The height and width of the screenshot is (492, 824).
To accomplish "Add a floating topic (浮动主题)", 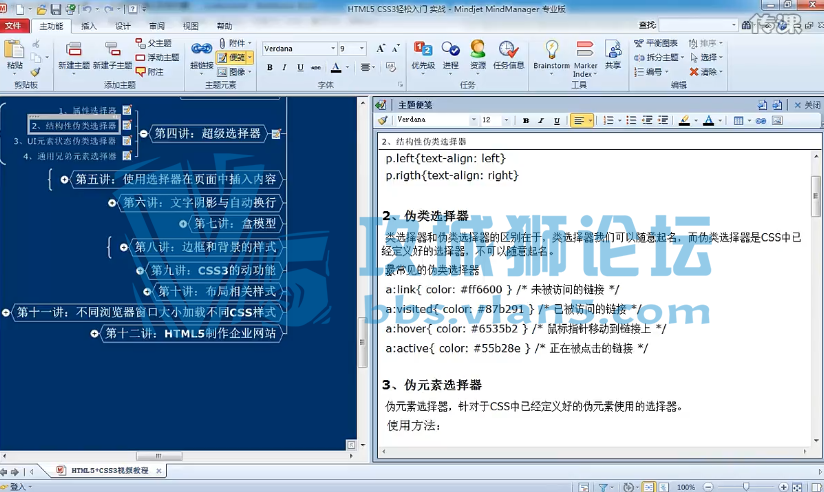I will point(157,57).
